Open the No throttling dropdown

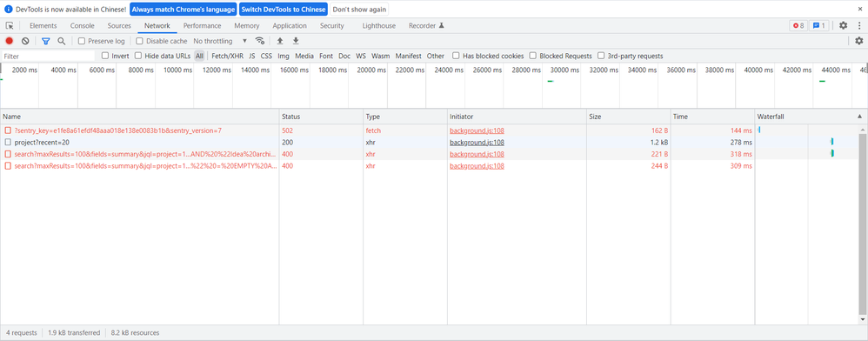(220, 41)
